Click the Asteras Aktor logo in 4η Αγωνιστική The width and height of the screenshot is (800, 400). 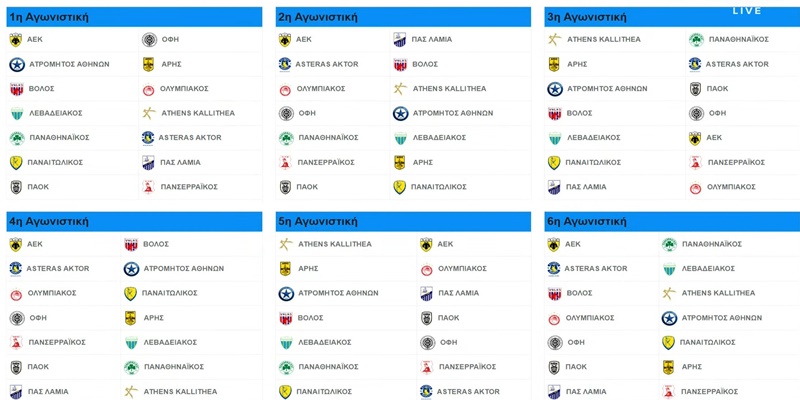tap(16, 269)
